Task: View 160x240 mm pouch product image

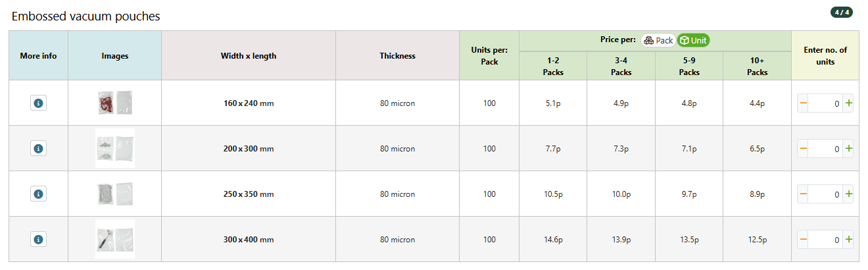Action: 115,103
